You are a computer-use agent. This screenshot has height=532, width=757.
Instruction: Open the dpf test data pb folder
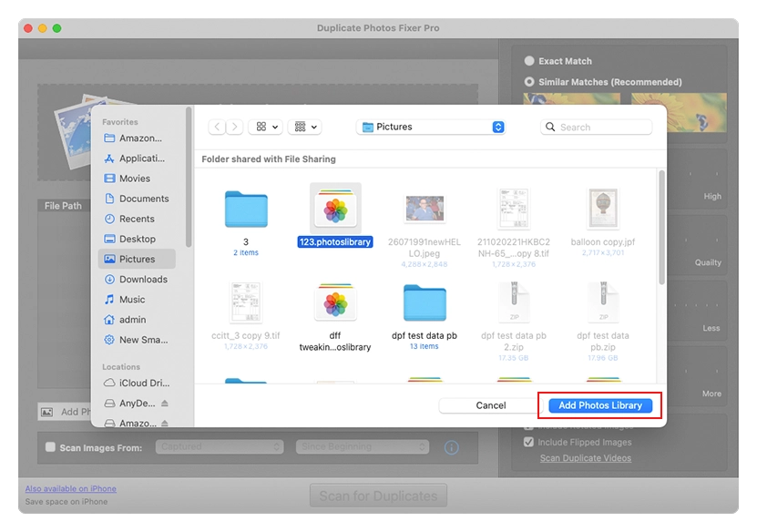(x=425, y=302)
